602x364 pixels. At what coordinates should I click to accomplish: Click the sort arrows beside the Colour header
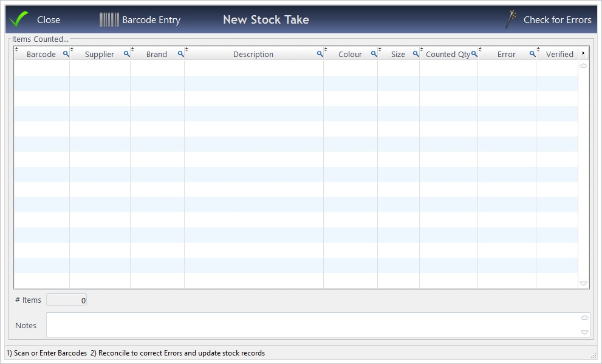(326, 49)
